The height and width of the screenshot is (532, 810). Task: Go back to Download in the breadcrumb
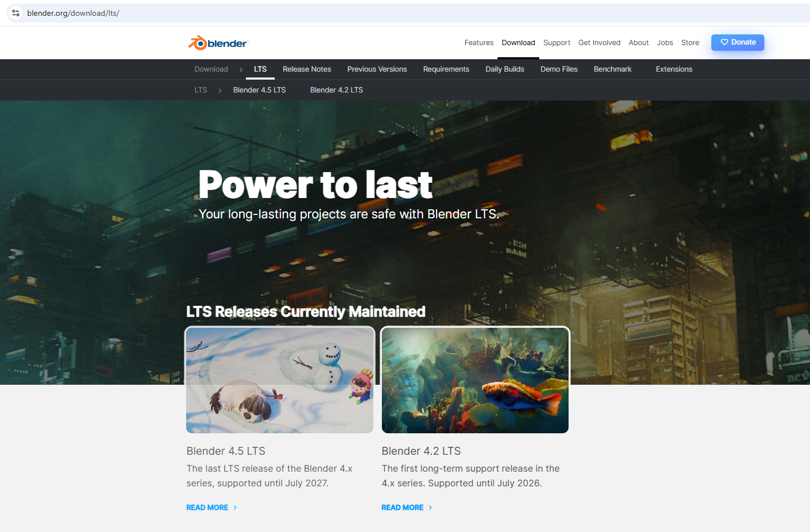pyautogui.click(x=211, y=69)
